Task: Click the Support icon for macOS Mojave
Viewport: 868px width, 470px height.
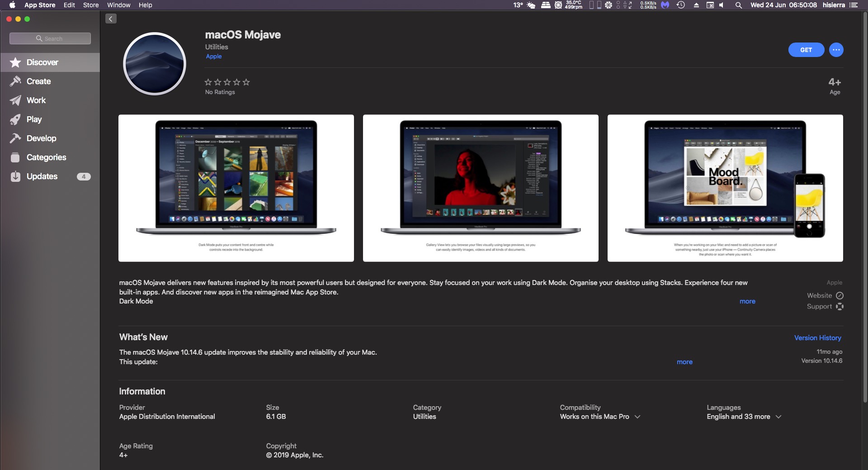Action: coord(840,306)
